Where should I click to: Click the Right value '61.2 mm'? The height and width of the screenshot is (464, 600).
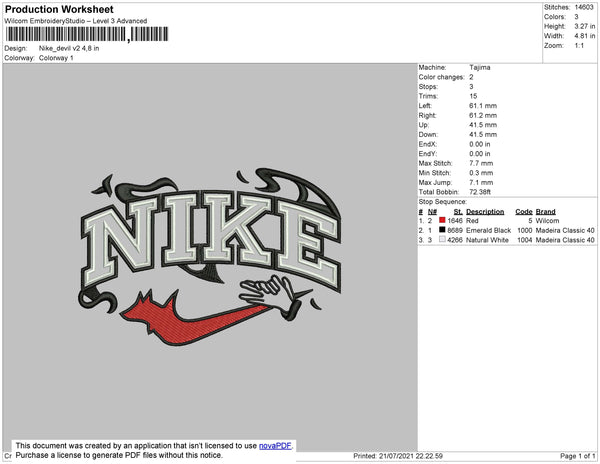483,115
